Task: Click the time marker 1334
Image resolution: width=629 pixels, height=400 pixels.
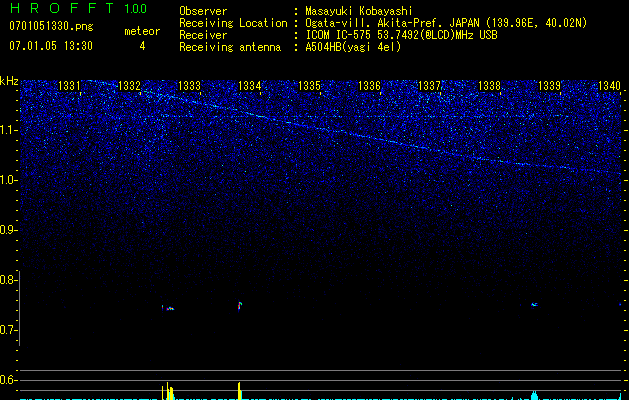Action: pos(250,85)
